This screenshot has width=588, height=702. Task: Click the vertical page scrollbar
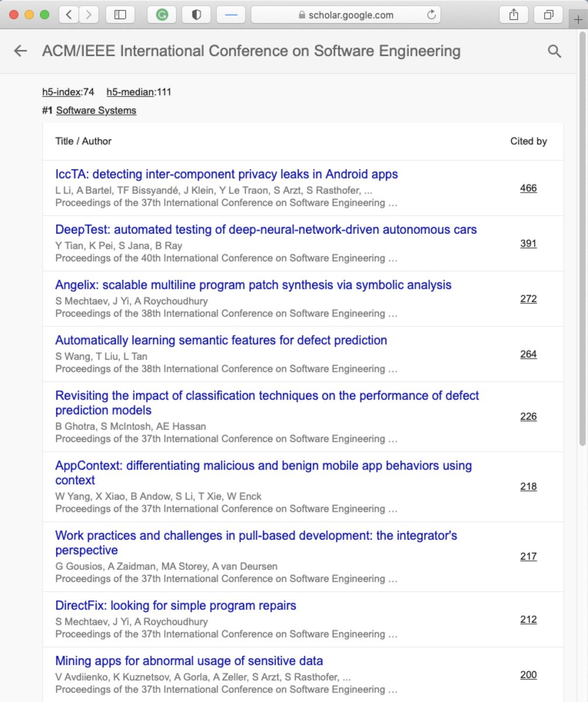(x=582, y=239)
